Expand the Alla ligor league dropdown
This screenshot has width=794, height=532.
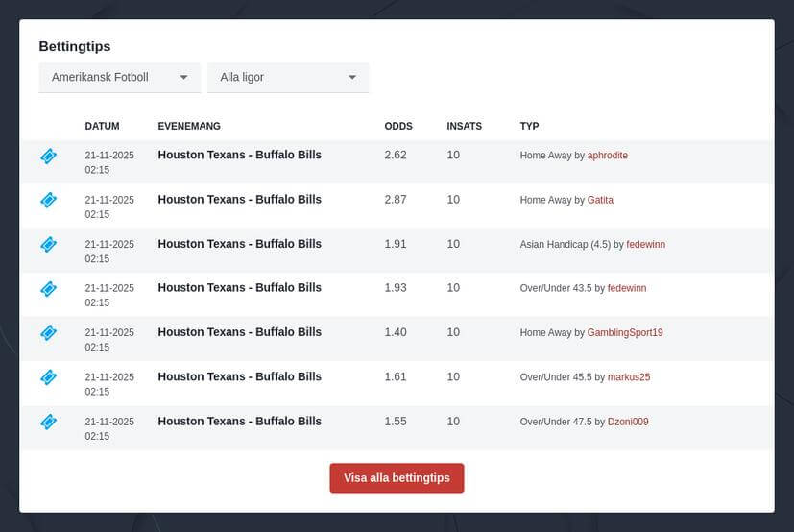coord(288,78)
